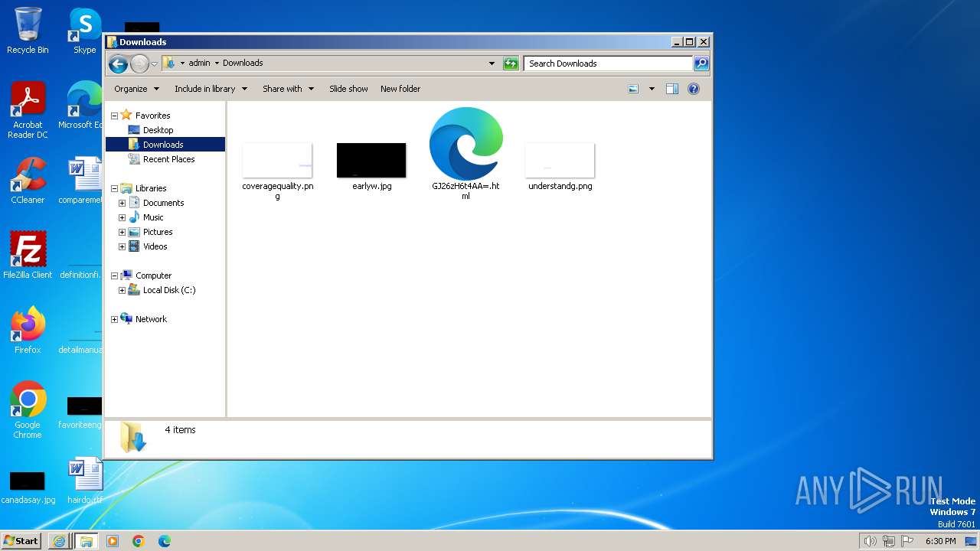Open Internet Explorer from taskbar
This screenshot has width=980, height=551.
pyautogui.click(x=60, y=541)
